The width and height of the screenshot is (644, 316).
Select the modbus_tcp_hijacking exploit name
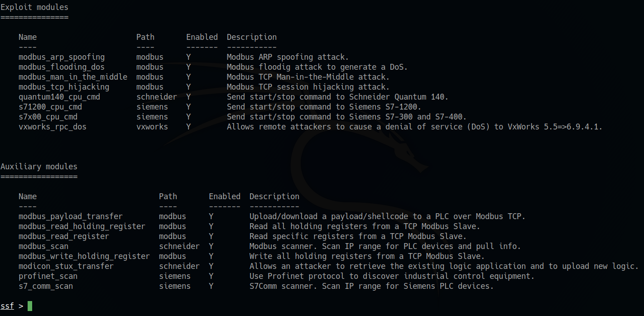[63, 87]
